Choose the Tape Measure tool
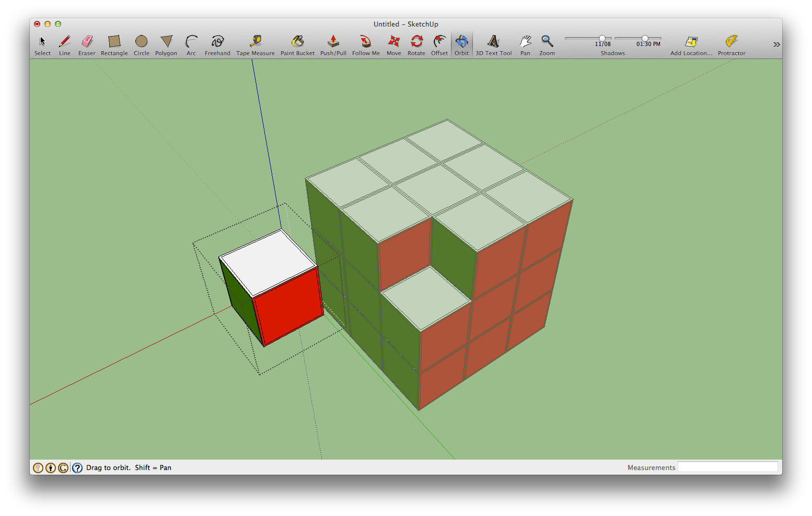The width and height of the screenshot is (812, 516). point(255,42)
